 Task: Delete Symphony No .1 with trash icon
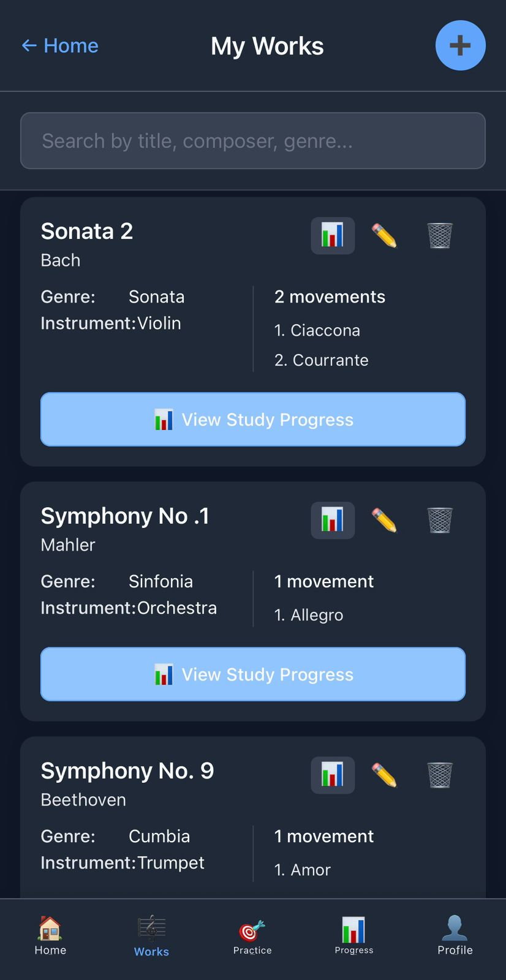[439, 520]
